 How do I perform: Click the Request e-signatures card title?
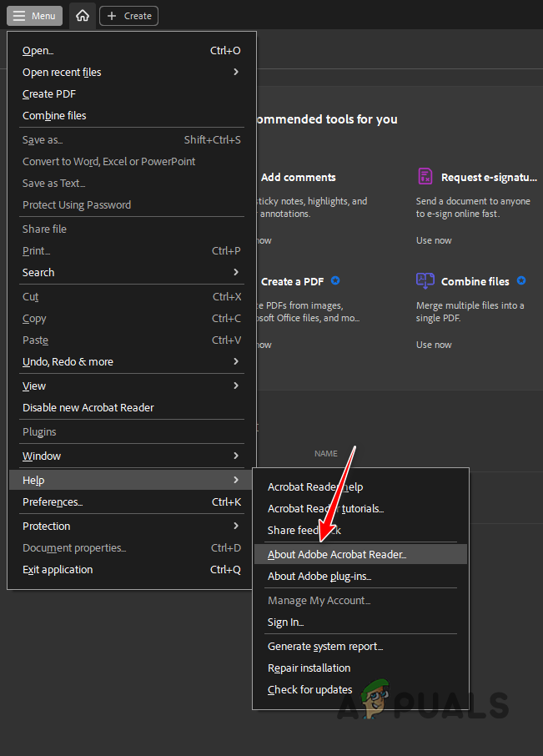click(489, 177)
